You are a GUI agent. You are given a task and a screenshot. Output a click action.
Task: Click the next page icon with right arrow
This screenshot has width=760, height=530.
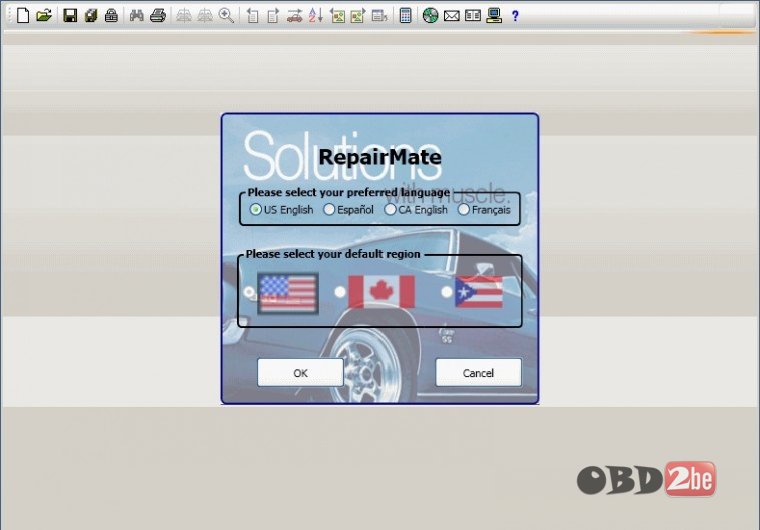[x=273, y=16]
